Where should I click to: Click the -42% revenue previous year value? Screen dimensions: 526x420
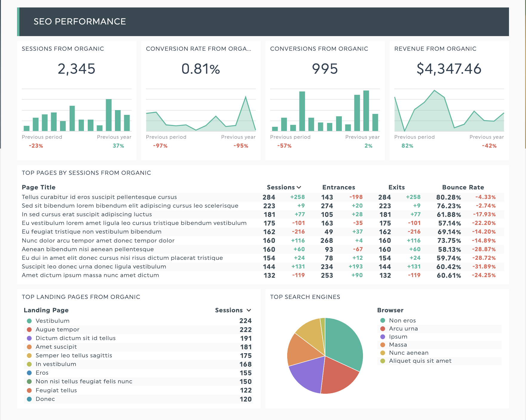click(489, 146)
